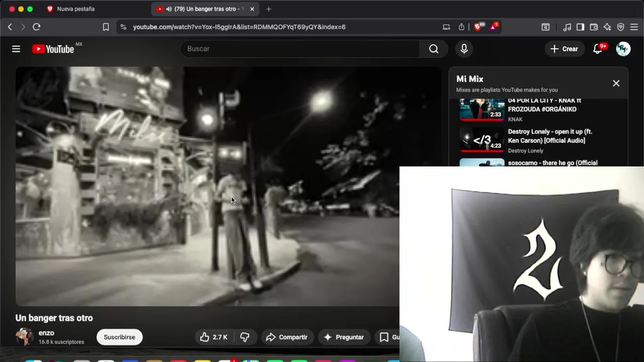Viewport: 644px width, 362px height.
Task: Open the browser main menu
Action: coord(634,27)
